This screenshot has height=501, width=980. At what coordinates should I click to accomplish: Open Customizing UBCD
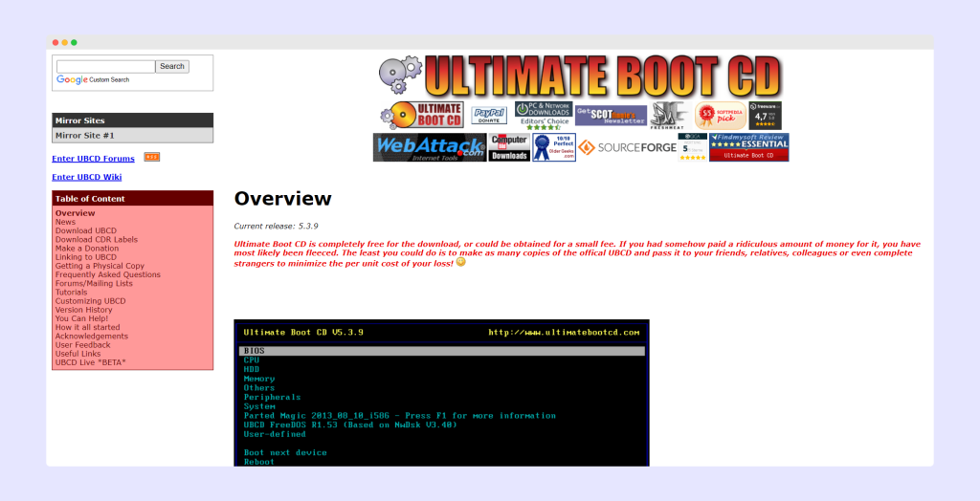pos(90,300)
